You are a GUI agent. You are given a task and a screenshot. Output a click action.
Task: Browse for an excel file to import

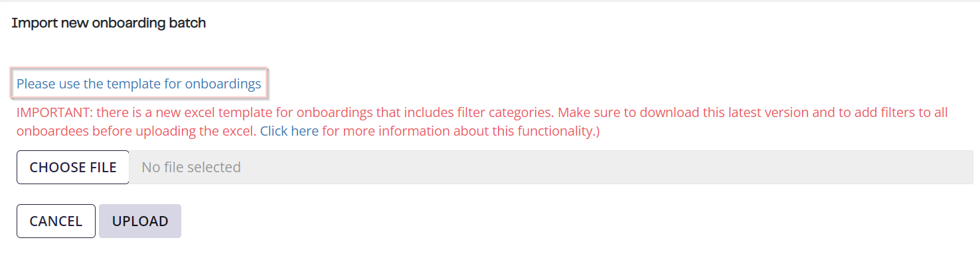[x=73, y=167]
